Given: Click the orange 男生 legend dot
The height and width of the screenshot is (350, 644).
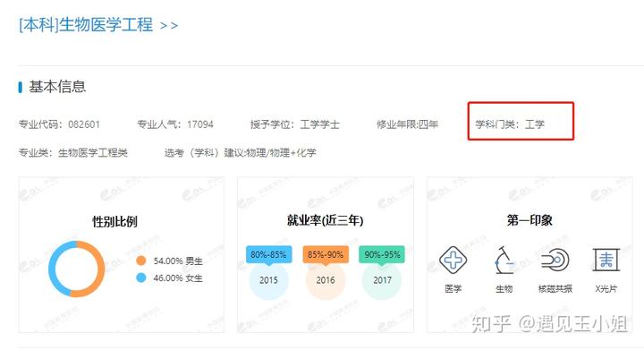Looking at the screenshot, I should tap(141, 260).
